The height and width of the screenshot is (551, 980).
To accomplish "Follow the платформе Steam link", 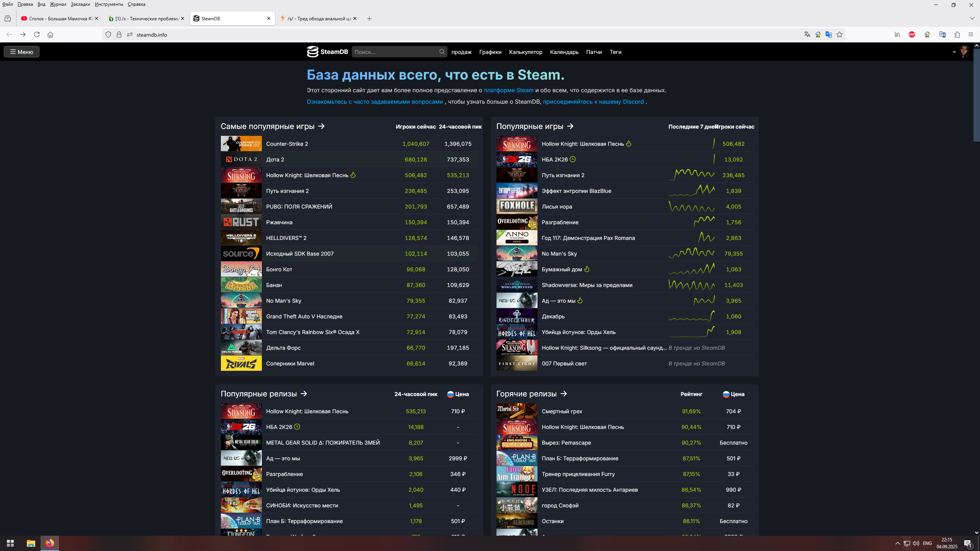I will click(508, 90).
